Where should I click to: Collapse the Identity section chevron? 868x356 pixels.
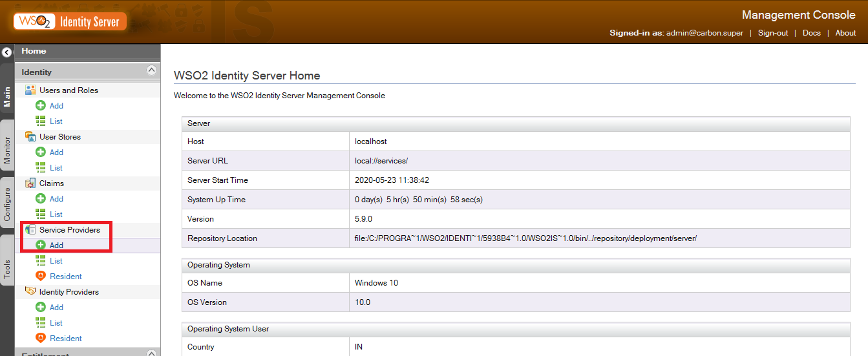click(x=152, y=70)
